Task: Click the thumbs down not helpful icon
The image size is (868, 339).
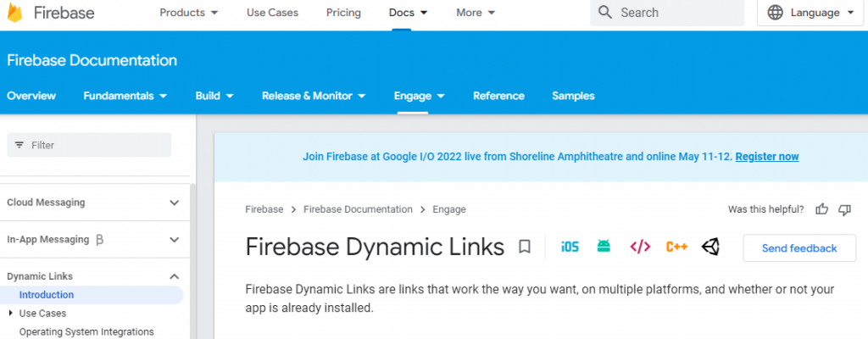Action: 844,209
